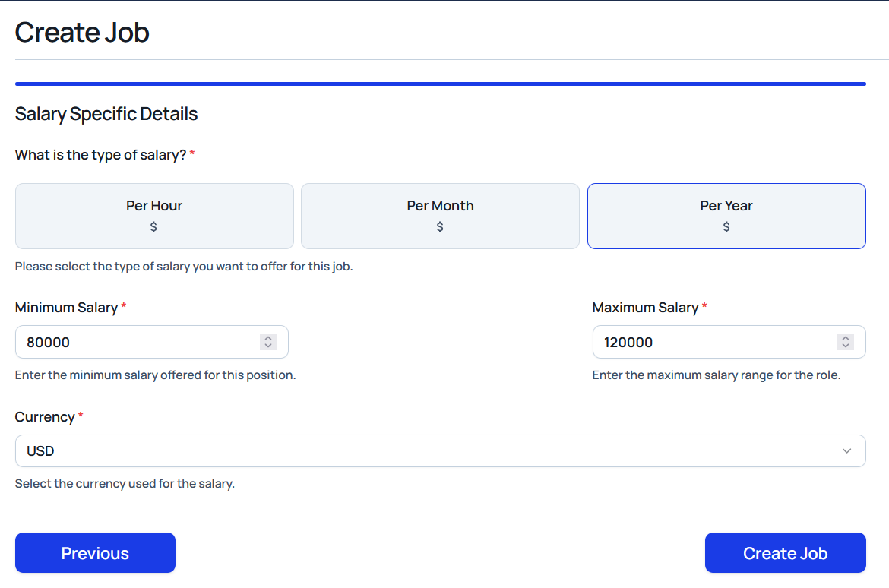
Task: Click the dollar icon under Per Year
Action: point(726,227)
